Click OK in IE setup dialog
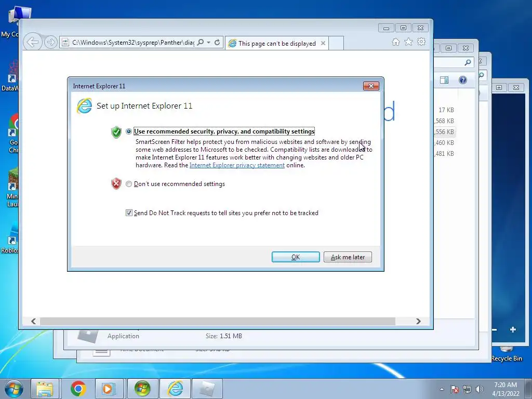Image resolution: width=532 pixels, height=399 pixels. coord(296,257)
